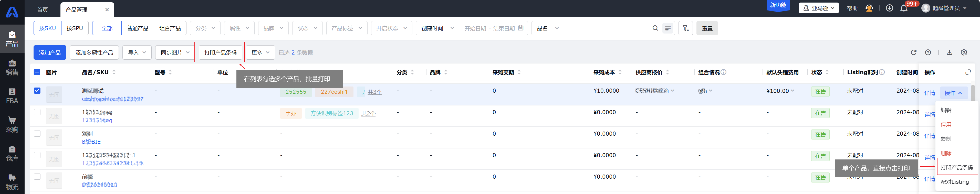
Task: Close the 产品管理 tab
Action: [x=107, y=9]
